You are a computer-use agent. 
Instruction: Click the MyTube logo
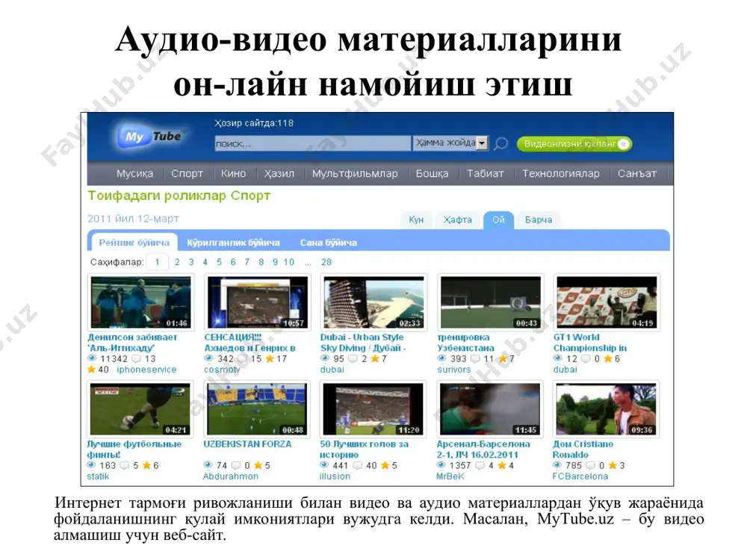pyautogui.click(x=151, y=136)
